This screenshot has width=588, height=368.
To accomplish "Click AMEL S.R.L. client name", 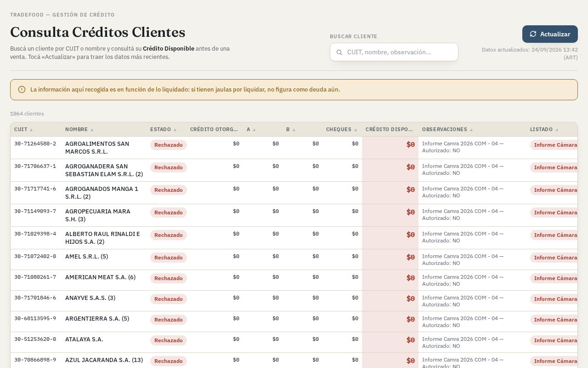I will pyautogui.click(x=86, y=257).
